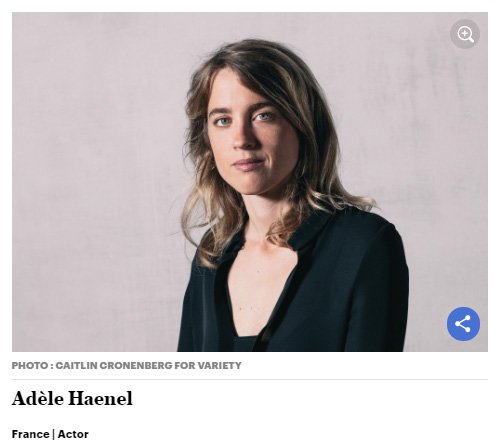Select the "France" country label

coord(30,434)
